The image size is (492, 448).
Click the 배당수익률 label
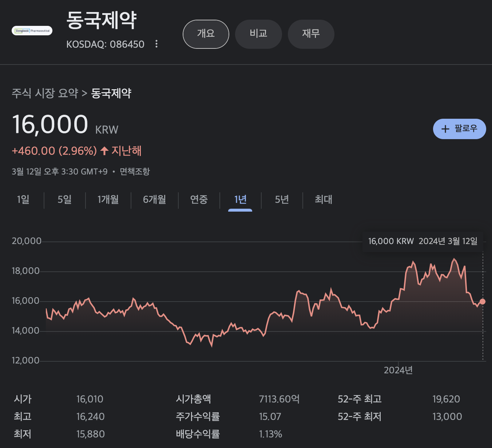[x=198, y=434]
